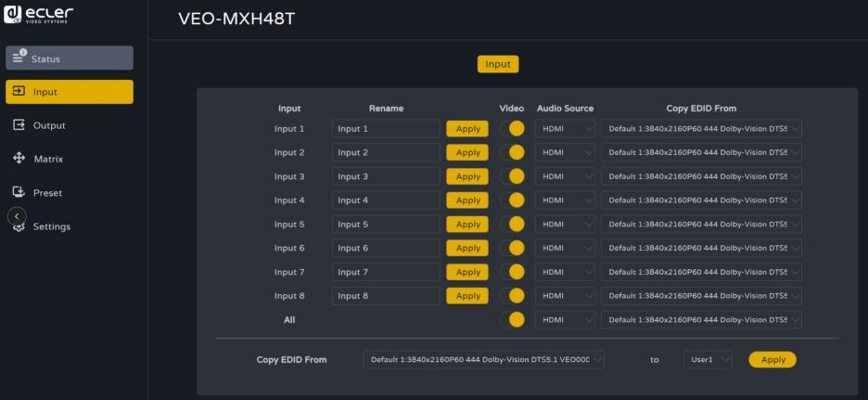
Task: Open Audio Source dropdown for Input 1
Action: [565, 129]
